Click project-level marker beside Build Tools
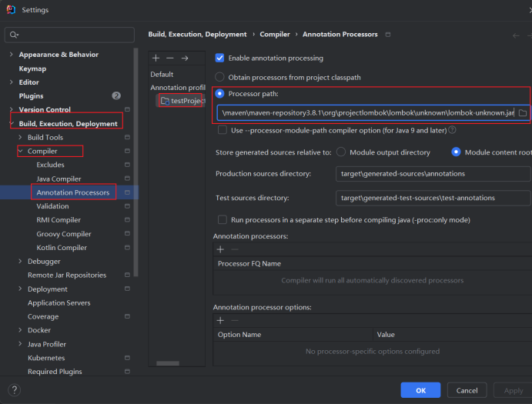 (x=127, y=137)
